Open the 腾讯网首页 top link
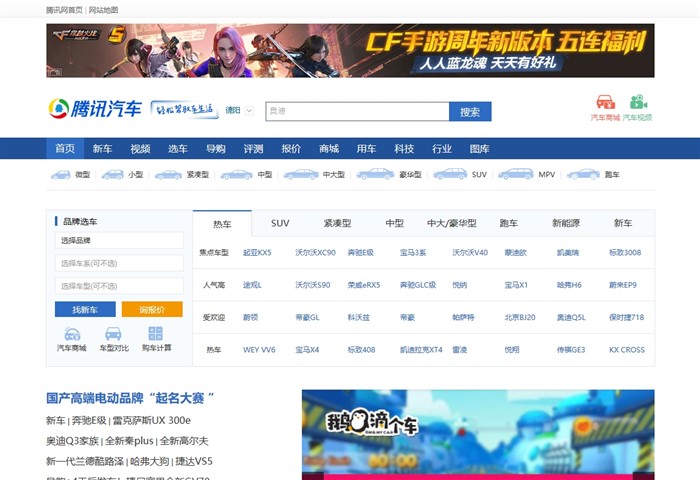The width and height of the screenshot is (700, 480). pyautogui.click(x=64, y=10)
